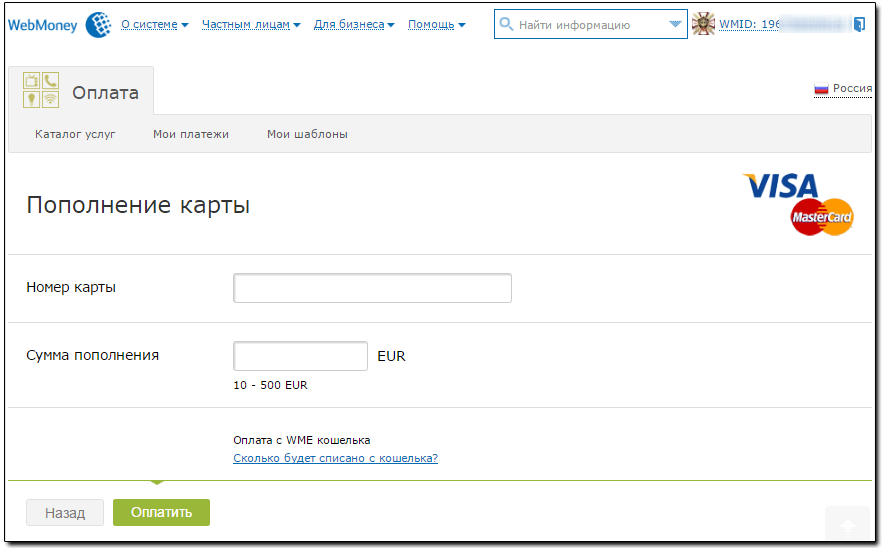Open the search field dropdown arrow

675,24
